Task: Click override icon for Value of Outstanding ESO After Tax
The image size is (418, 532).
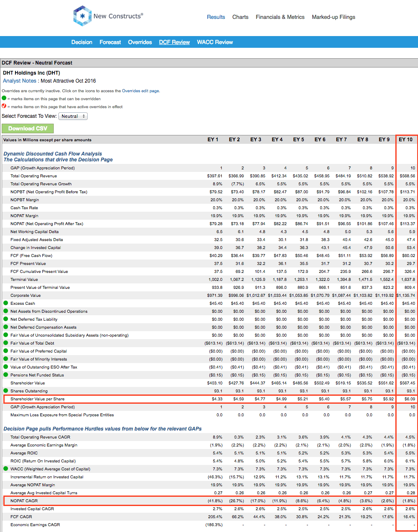Action: tap(6, 367)
